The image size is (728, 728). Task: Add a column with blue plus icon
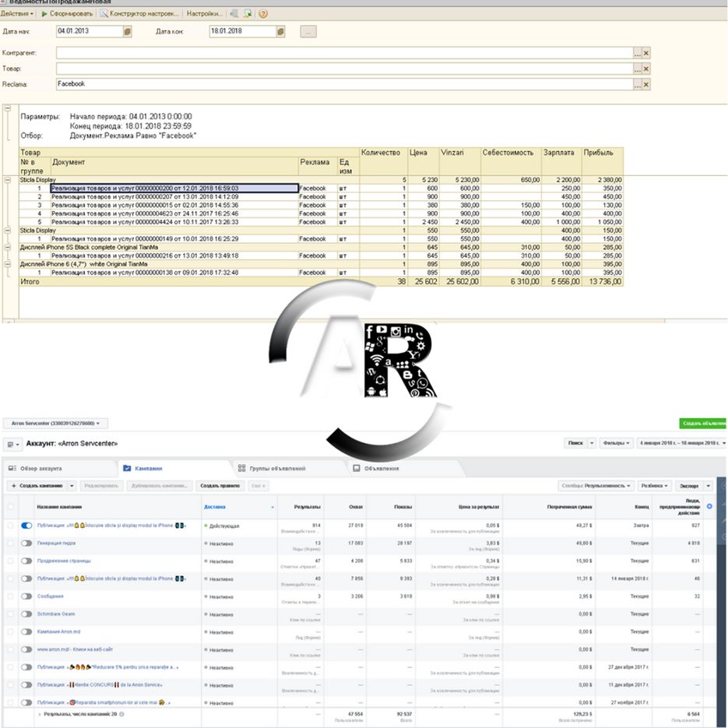tap(709, 507)
